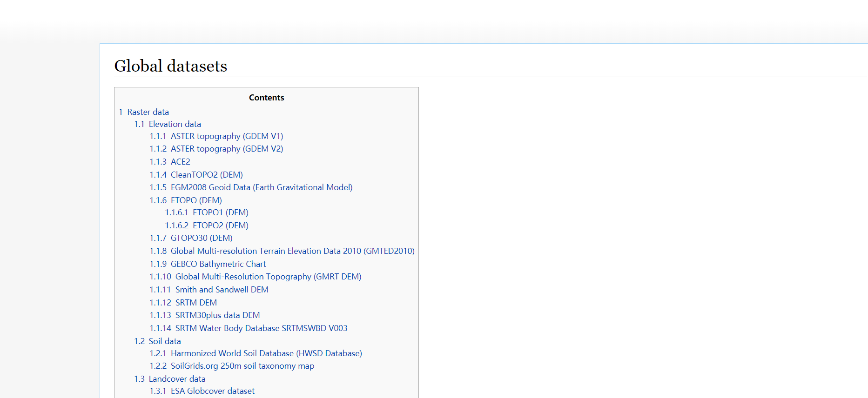Jump to Elevation data section
The image size is (868, 398).
click(175, 124)
